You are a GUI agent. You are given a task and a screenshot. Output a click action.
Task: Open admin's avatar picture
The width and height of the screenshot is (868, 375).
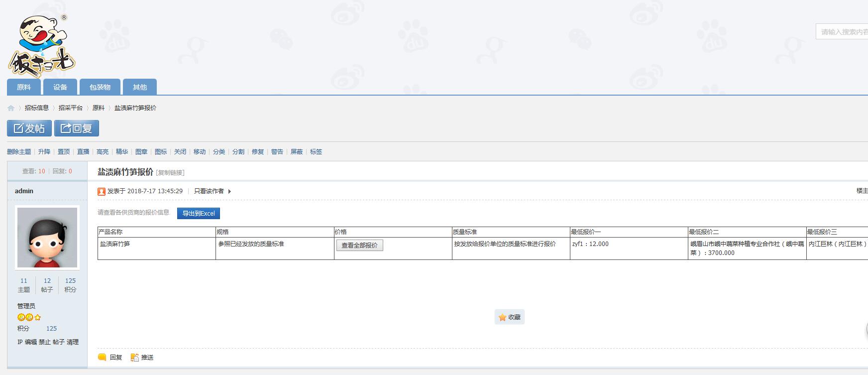47,238
